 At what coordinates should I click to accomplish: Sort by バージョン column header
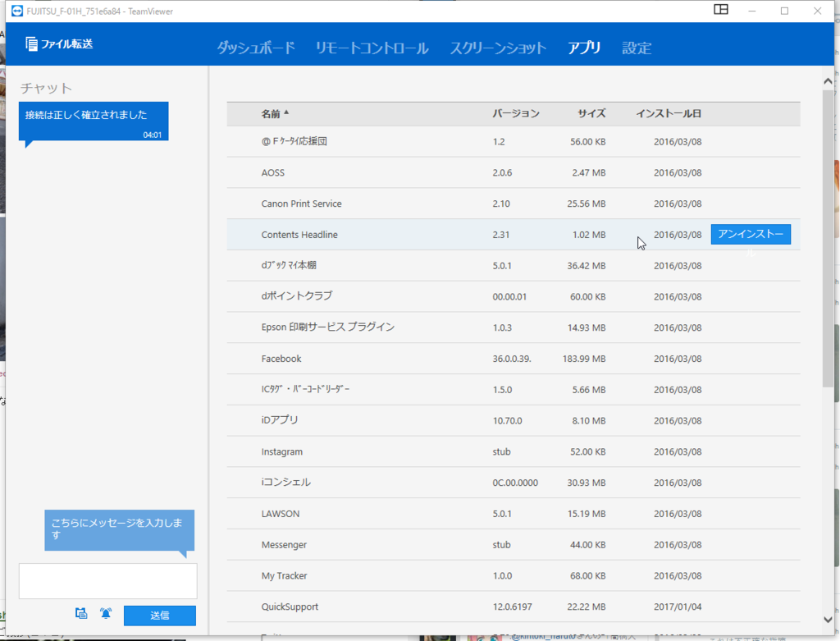point(516,113)
